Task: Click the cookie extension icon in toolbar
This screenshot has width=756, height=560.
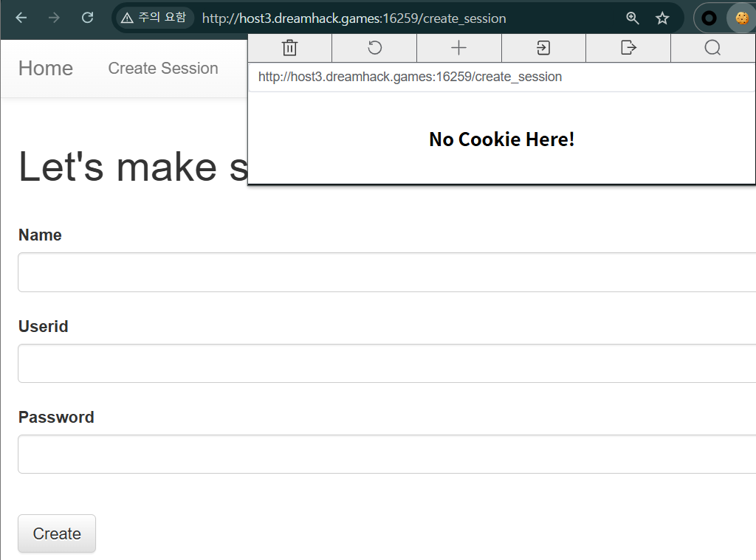Action: coord(742,18)
